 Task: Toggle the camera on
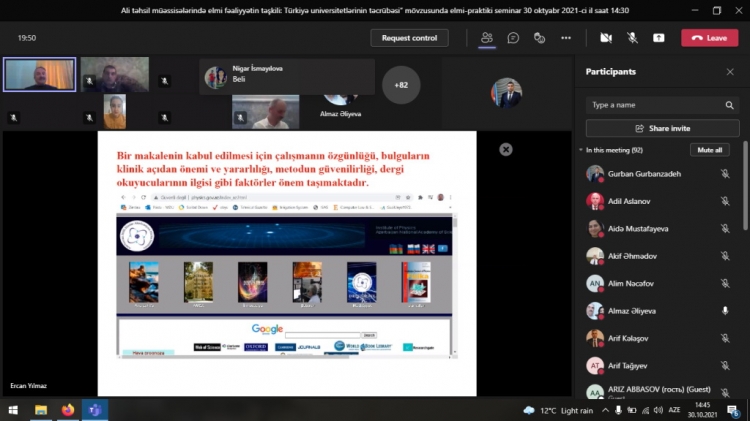coord(606,38)
